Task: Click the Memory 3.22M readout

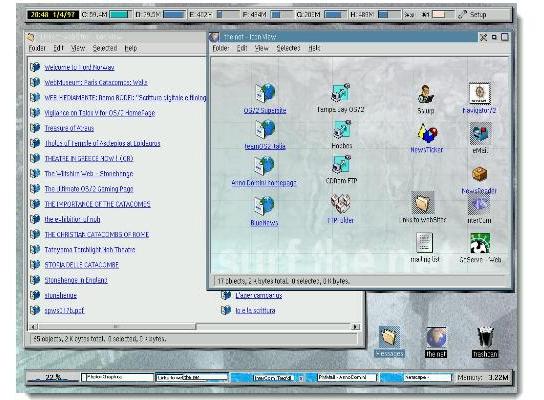Action: pyautogui.click(x=483, y=377)
